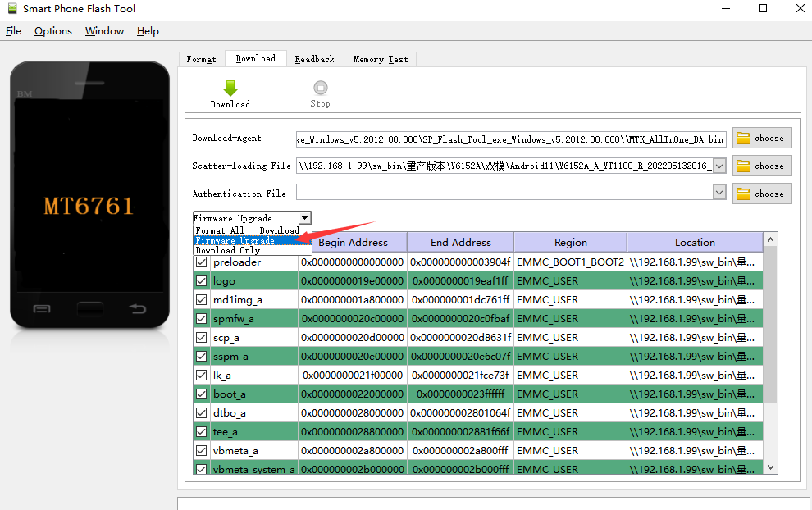
Task: Uncheck the logo partition checkbox
Action: pyautogui.click(x=202, y=281)
